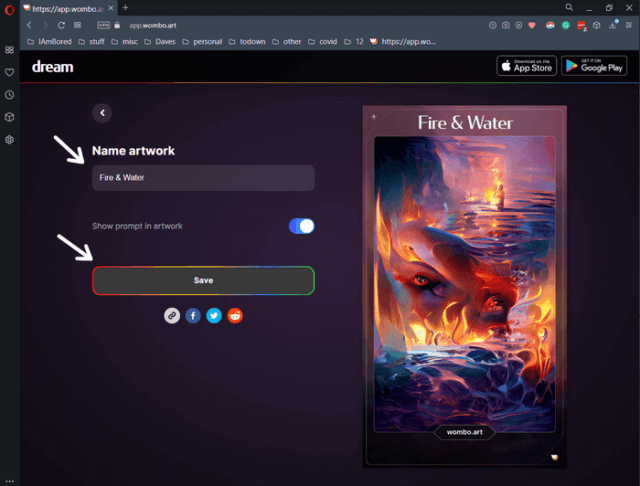Image resolution: width=640 pixels, height=486 pixels.
Task: Click the dream logo
Action: (x=53, y=67)
